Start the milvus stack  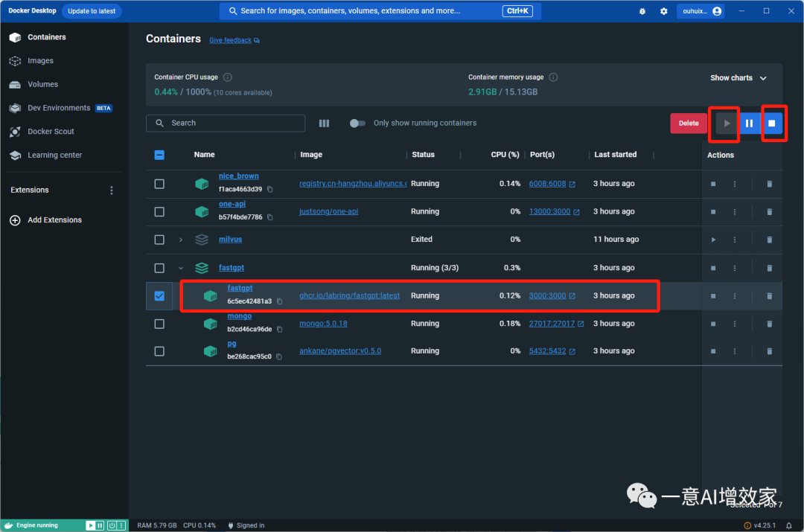pos(712,240)
